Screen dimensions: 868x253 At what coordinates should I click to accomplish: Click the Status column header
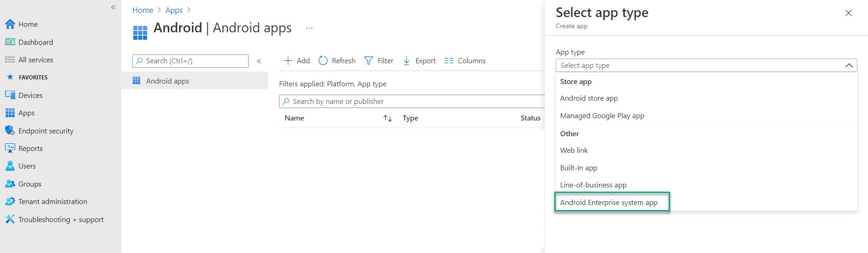(x=530, y=118)
